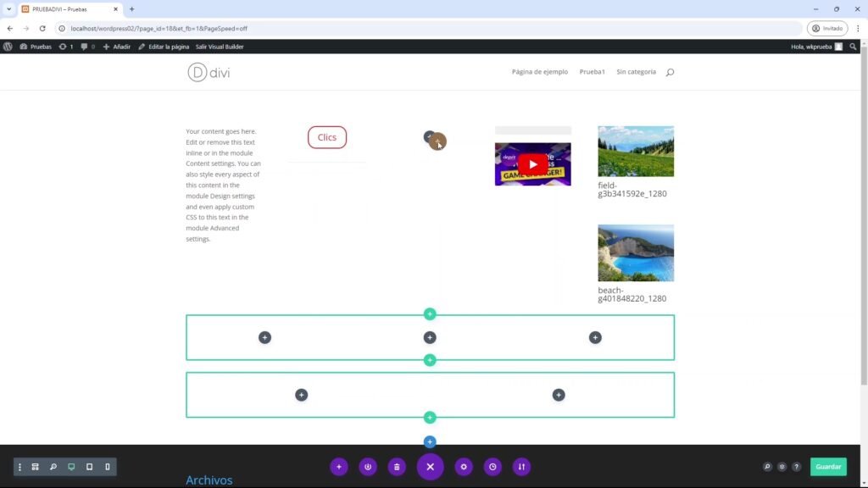
Task: Open the field image thumbnail
Action: (x=636, y=151)
